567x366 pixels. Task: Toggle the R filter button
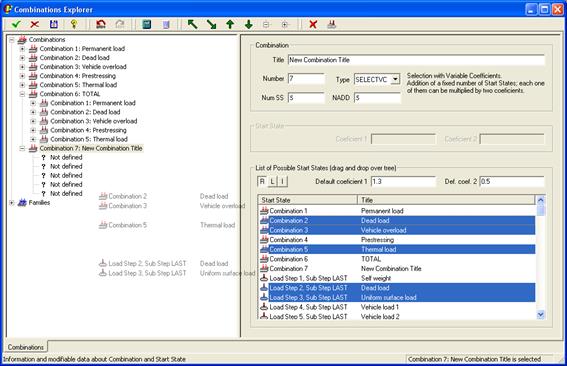coord(262,181)
